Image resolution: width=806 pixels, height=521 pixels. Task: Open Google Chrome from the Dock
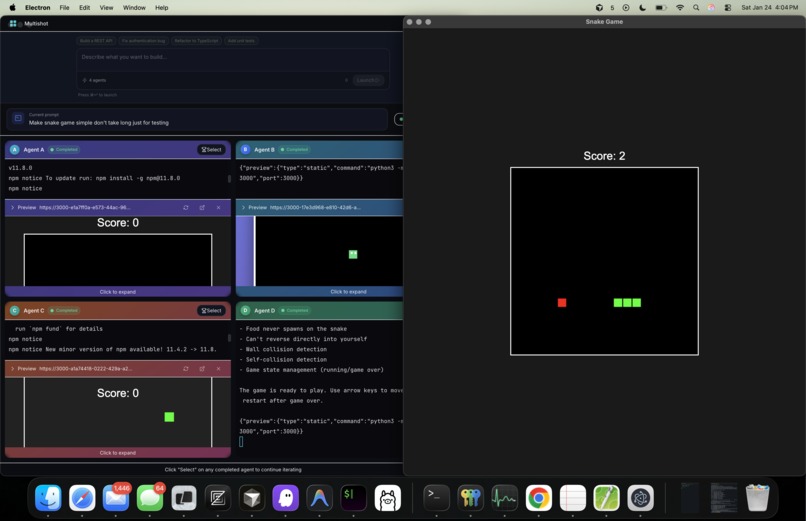click(x=539, y=498)
